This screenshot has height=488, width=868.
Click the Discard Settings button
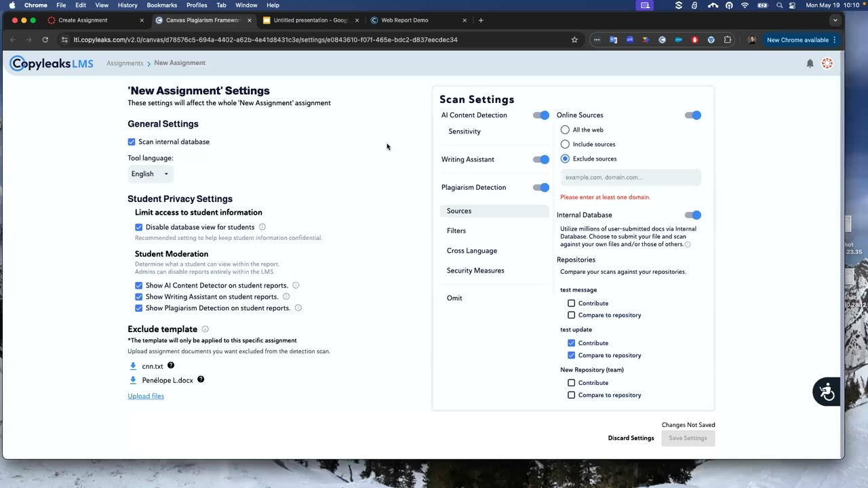(x=631, y=438)
